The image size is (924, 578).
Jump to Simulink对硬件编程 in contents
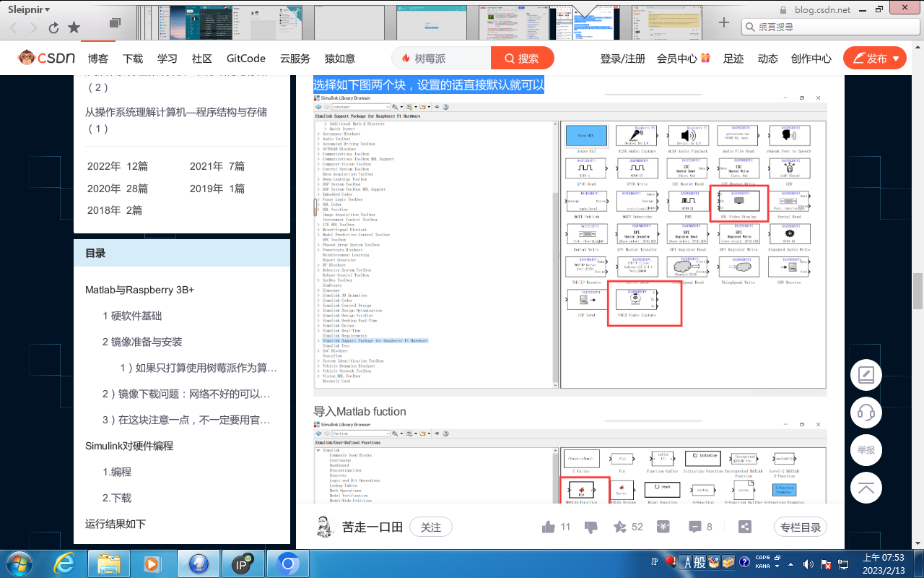(129, 446)
